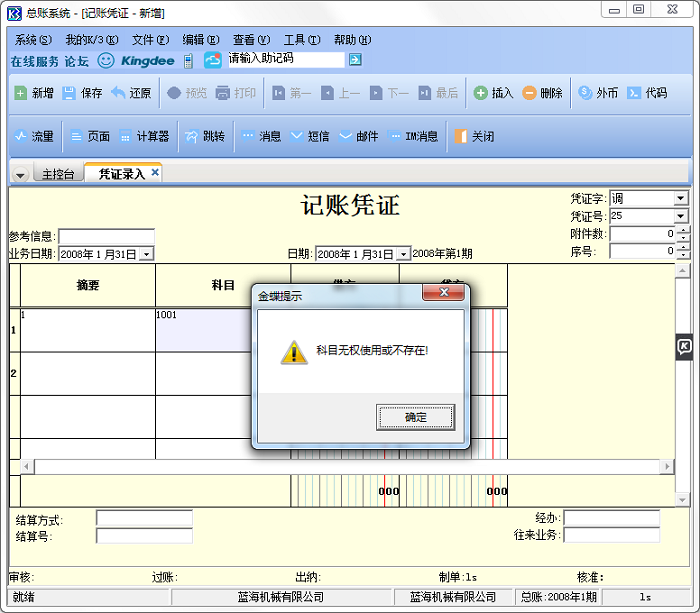The height and width of the screenshot is (613, 700).
Task: Open the 计算器 (Calculator) tool
Action: point(126,136)
